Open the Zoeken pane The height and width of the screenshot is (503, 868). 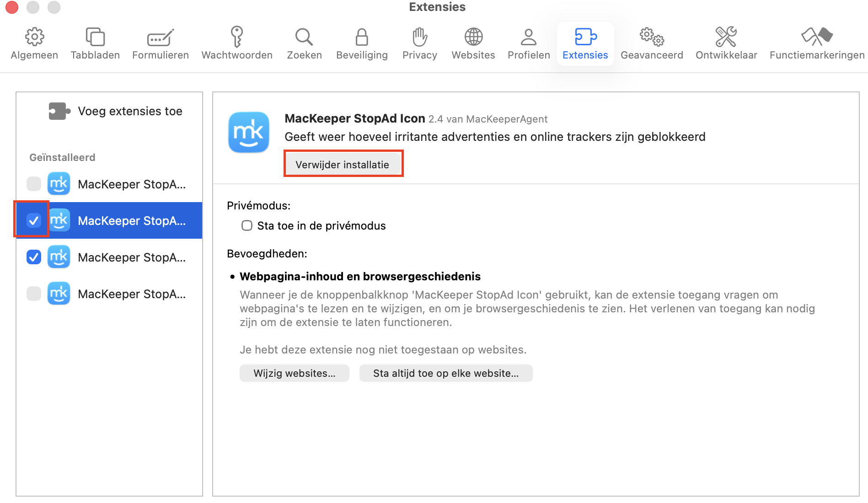coord(304,43)
